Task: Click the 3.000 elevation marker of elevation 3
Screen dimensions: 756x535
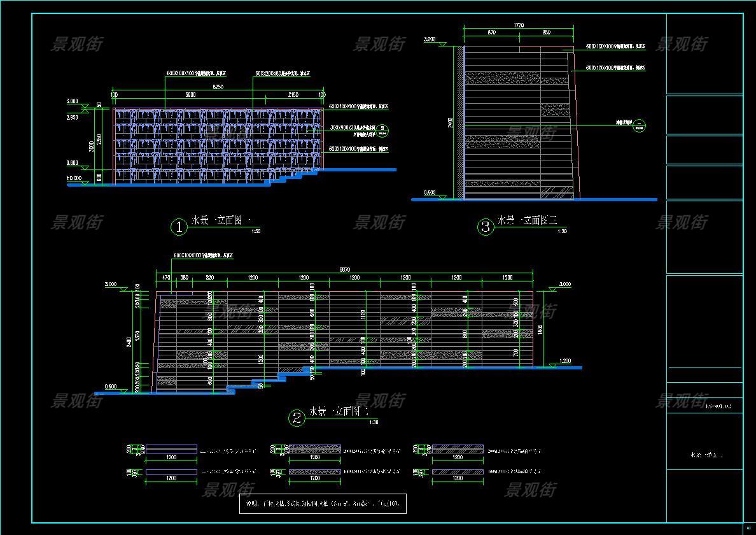Action: (430, 39)
